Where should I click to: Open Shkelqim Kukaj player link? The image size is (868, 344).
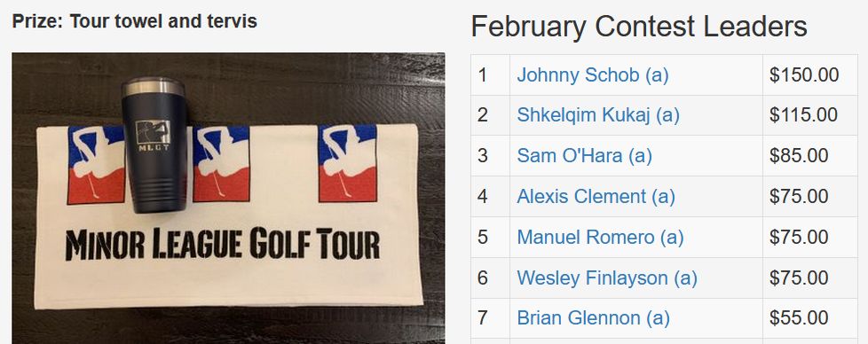click(598, 115)
